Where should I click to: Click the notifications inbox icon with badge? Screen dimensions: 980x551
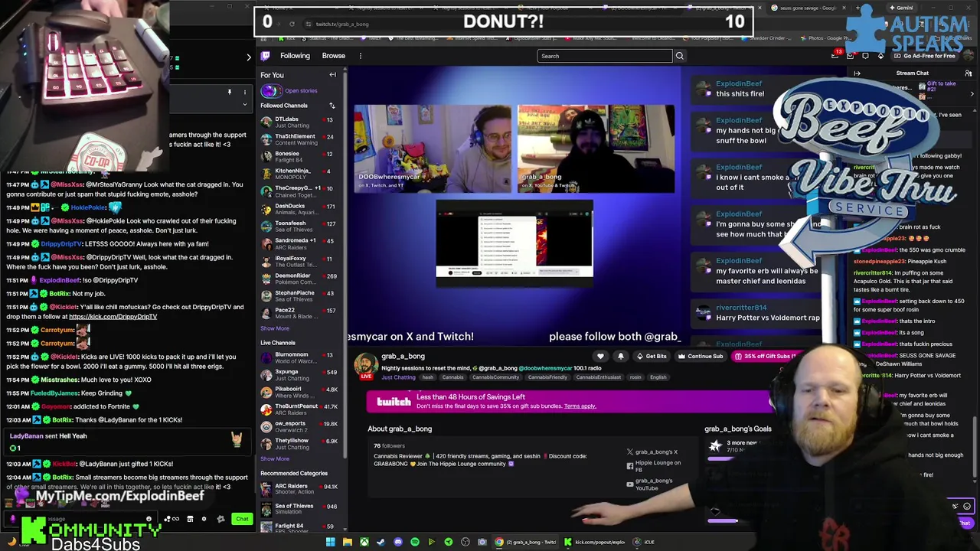[x=835, y=55]
